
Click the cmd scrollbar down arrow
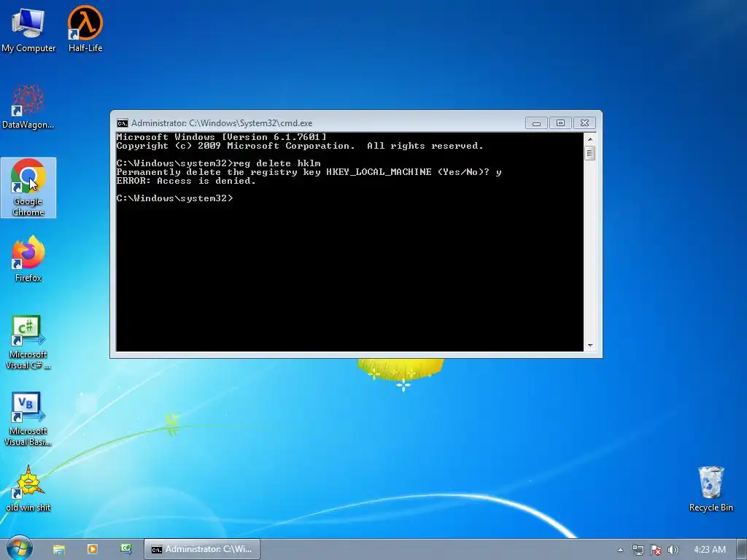click(589, 346)
